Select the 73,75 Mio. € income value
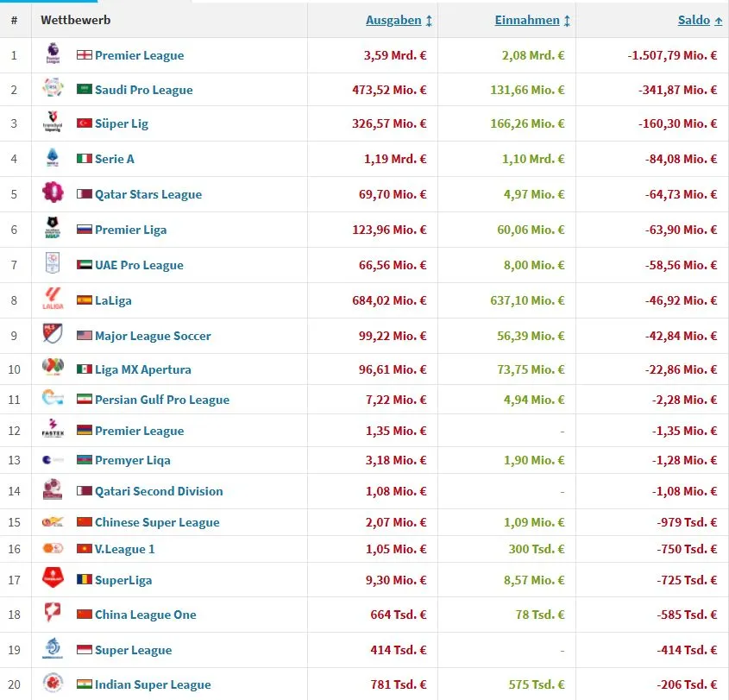This screenshot has width=729, height=700. (x=531, y=369)
